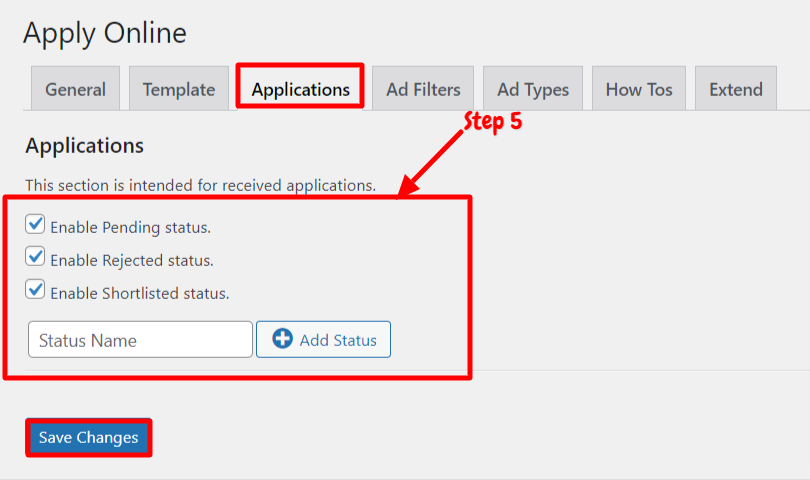The height and width of the screenshot is (480, 810).
Task: Click the Add Status button text
Action: (x=338, y=340)
